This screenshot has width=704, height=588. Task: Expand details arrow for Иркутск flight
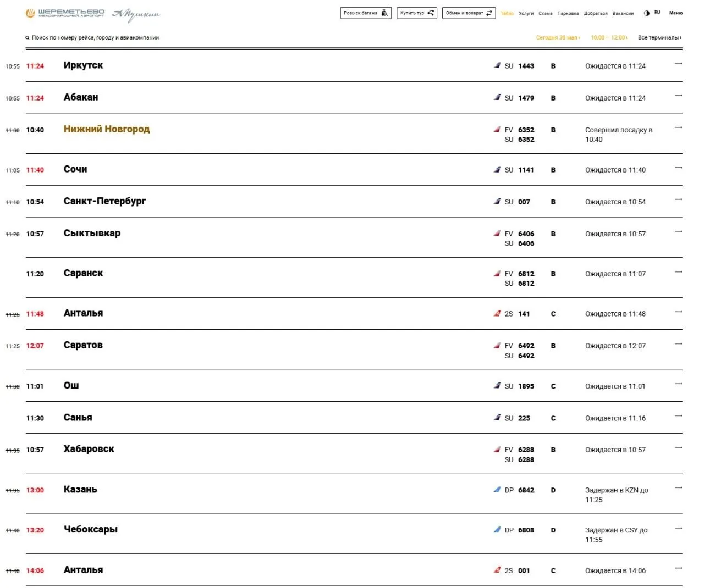pos(678,64)
